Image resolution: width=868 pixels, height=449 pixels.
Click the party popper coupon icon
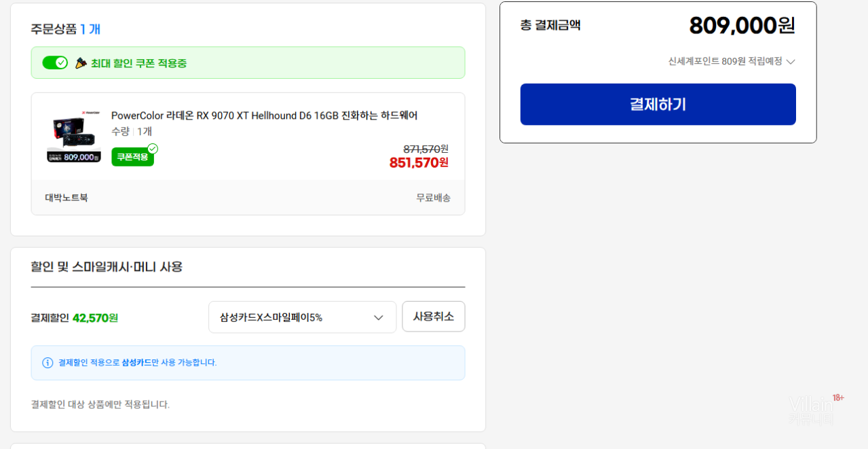click(x=81, y=63)
